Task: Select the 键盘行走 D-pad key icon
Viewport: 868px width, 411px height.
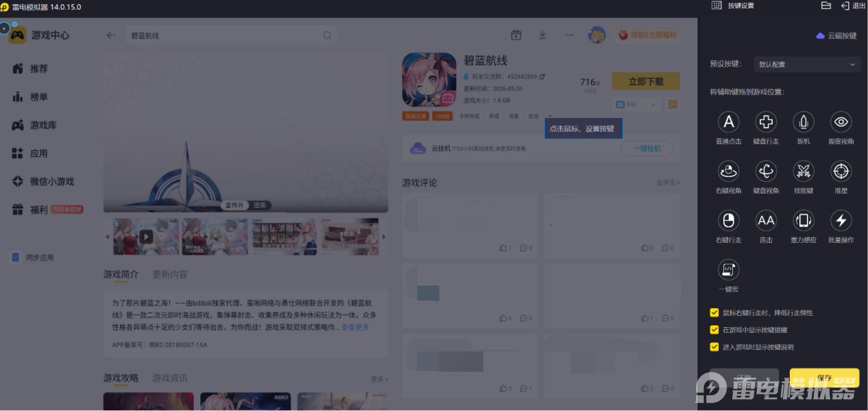Action: click(766, 122)
